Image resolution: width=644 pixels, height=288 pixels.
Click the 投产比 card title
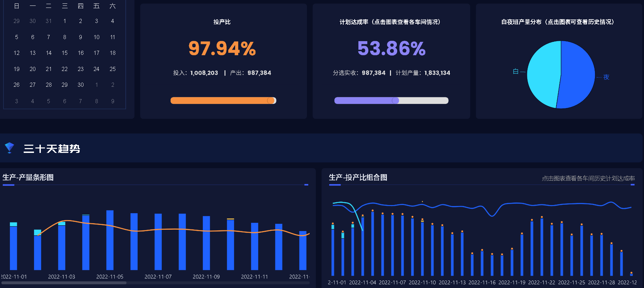[222, 22]
